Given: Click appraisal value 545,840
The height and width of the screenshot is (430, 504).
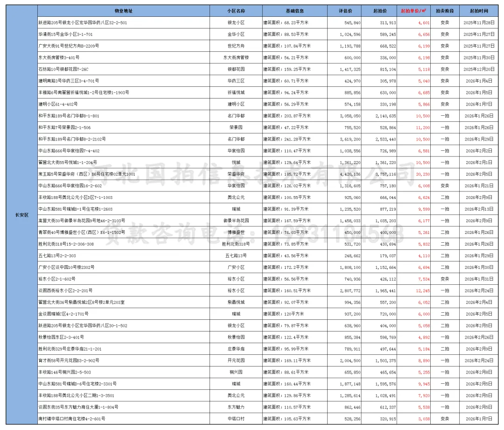Looking at the screenshot, I should [352, 23].
